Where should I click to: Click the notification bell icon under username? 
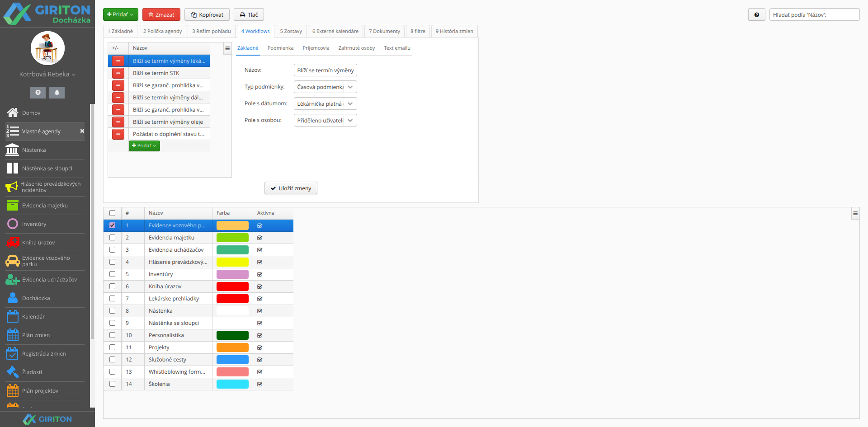tap(57, 92)
